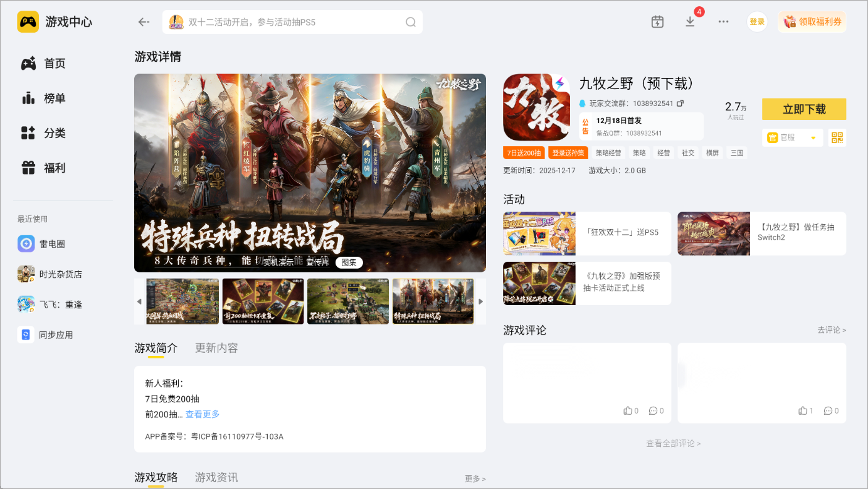Open the 热血团战 battle map thumbnail

coord(183,301)
